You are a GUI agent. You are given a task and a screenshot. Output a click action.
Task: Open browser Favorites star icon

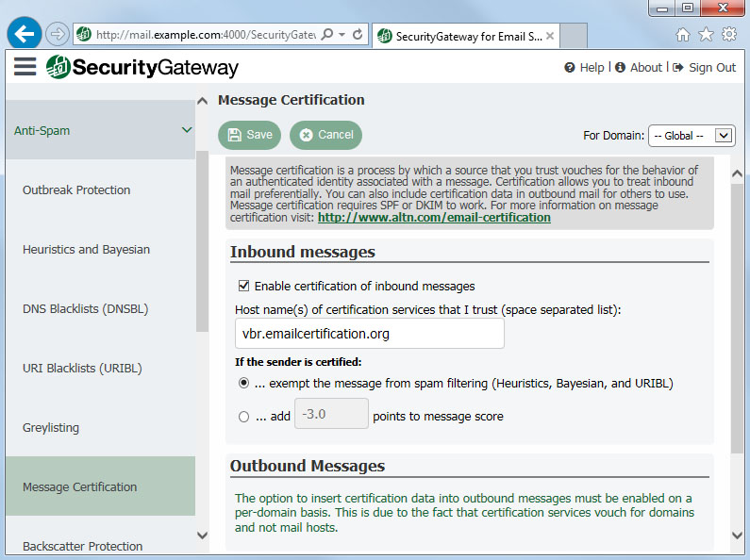pos(706,34)
